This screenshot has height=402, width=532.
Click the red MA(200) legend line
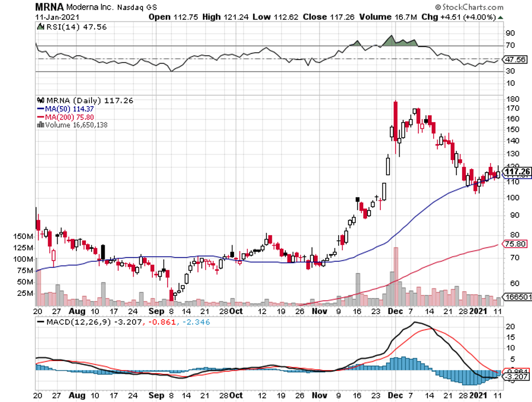pyautogui.click(x=41, y=117)
